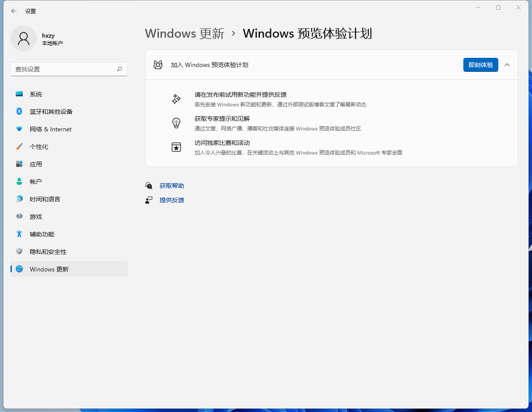Click the Bluetooth icon beside 蓝牙和其他设备

click(x=19, y=112)
